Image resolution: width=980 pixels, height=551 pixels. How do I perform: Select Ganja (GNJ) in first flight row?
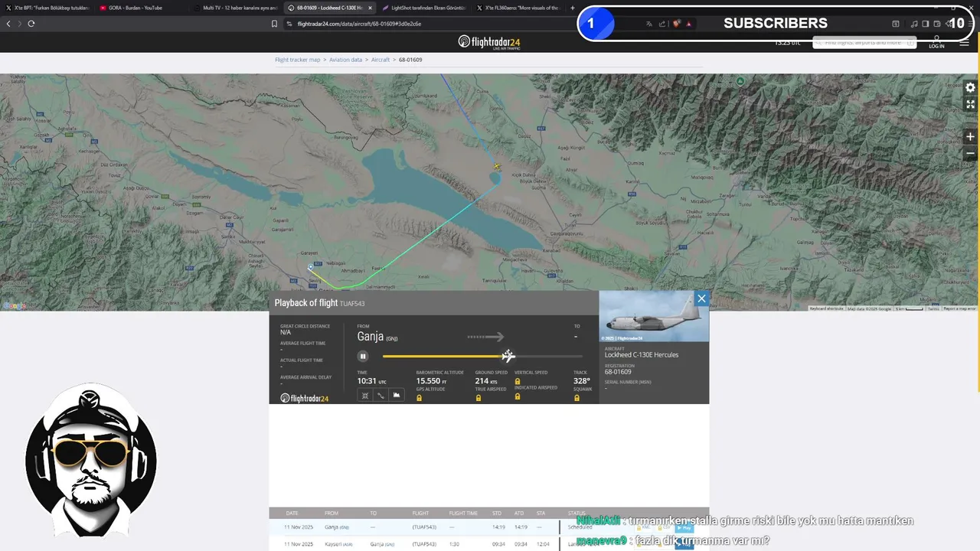tap(337, 527)
